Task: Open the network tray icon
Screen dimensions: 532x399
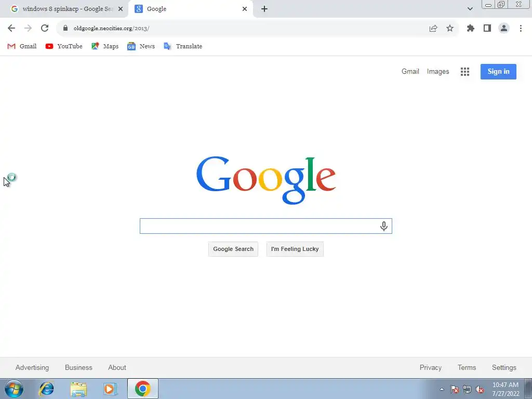Action: pyautogui.click(x=467, y=389)
